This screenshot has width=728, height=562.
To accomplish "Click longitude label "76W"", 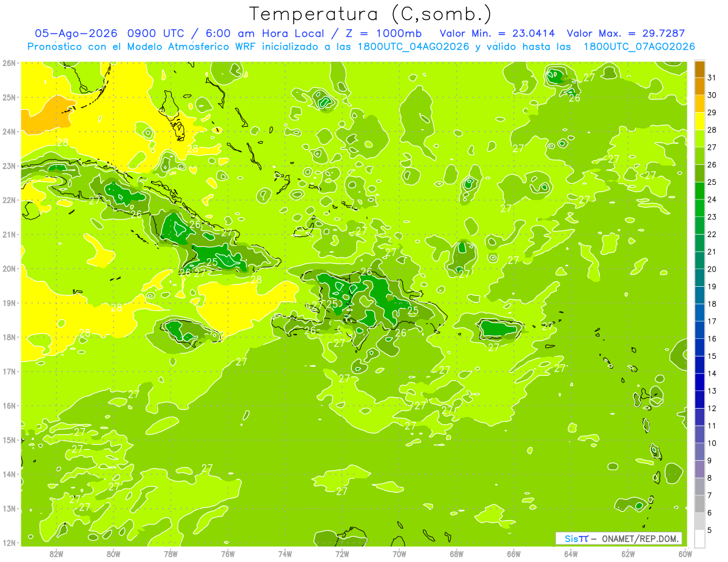I will 227,553.
